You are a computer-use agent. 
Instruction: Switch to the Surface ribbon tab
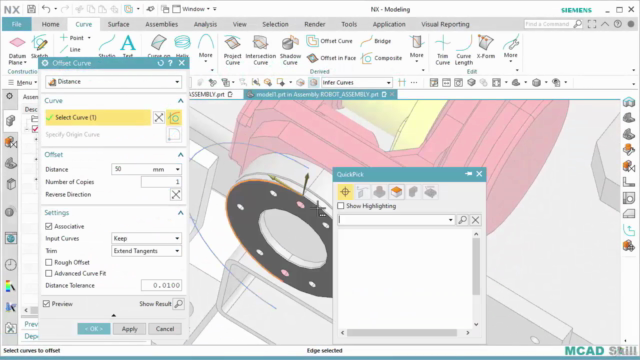click(118, 24)
